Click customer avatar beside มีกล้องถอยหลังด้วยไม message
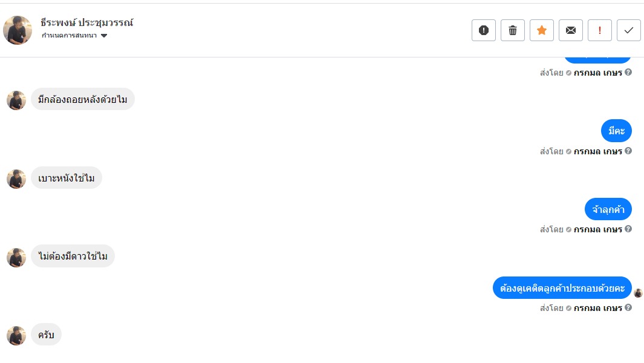 click(x=16, y=100)
